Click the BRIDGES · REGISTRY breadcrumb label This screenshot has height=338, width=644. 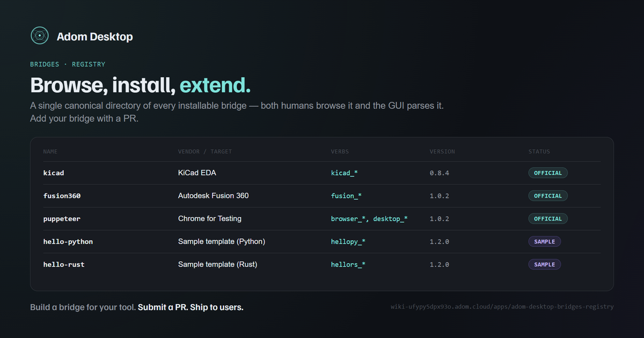coord(68,64)
